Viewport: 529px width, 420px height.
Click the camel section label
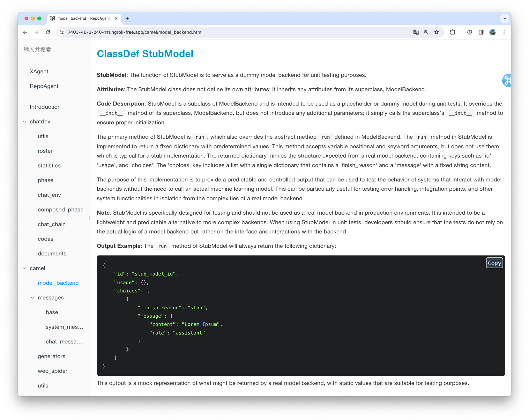(37, 268)
